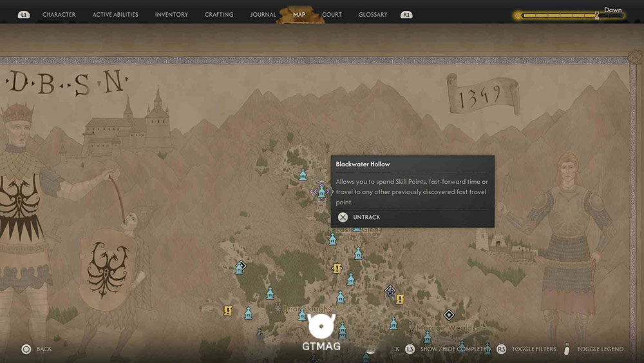The height and width of the screenshot is (363, 644).
Task: Select the shrine icon southeast of the central quest marker
Action: coord(350,279)
